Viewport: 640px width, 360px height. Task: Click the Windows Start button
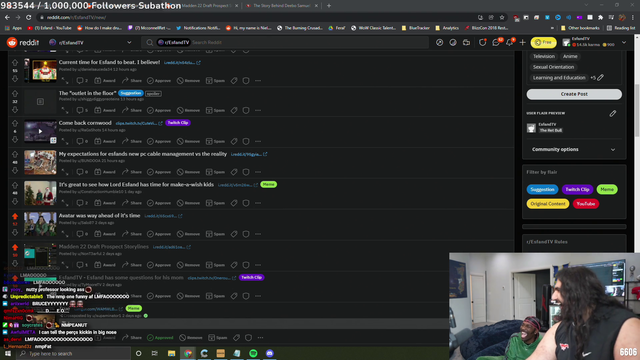coord(8,353)
